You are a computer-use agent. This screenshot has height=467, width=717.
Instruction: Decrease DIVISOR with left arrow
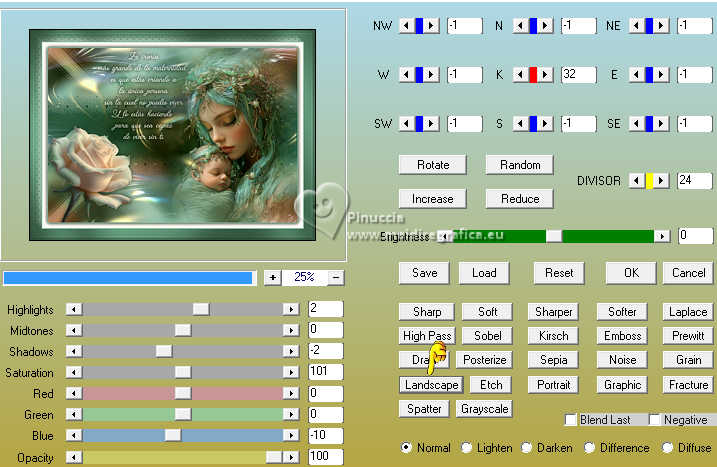tap(637, 181)
